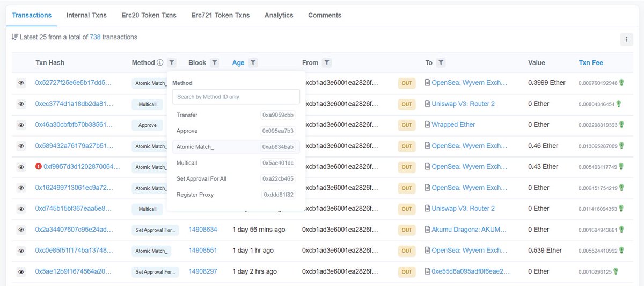Image resolution: width=644 pixels, height=286 pixels.
Task: Click the 0.3999 Ether value cell
Action: point(546,83)
